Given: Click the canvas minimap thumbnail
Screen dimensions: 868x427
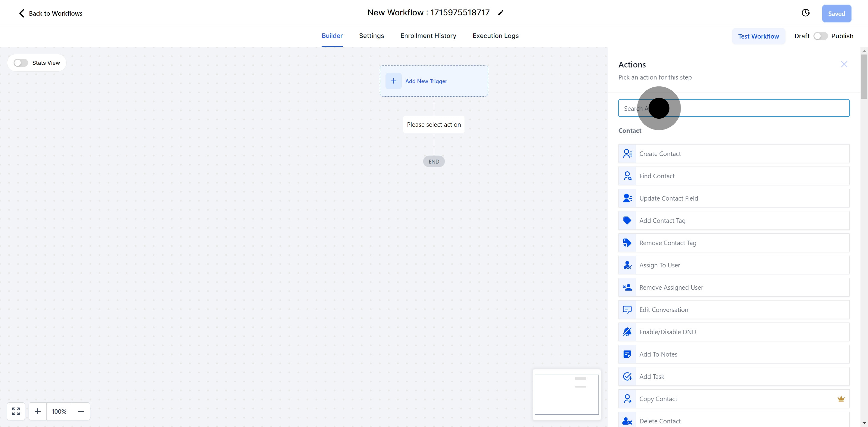Looking at the screenshot, I should click(x=566, y=395).
